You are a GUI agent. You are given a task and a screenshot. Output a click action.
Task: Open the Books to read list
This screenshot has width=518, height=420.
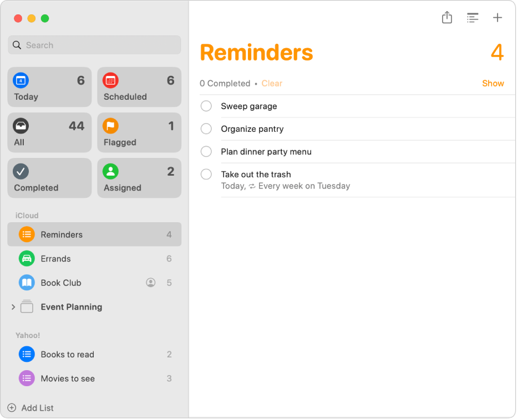coord(67,355)
